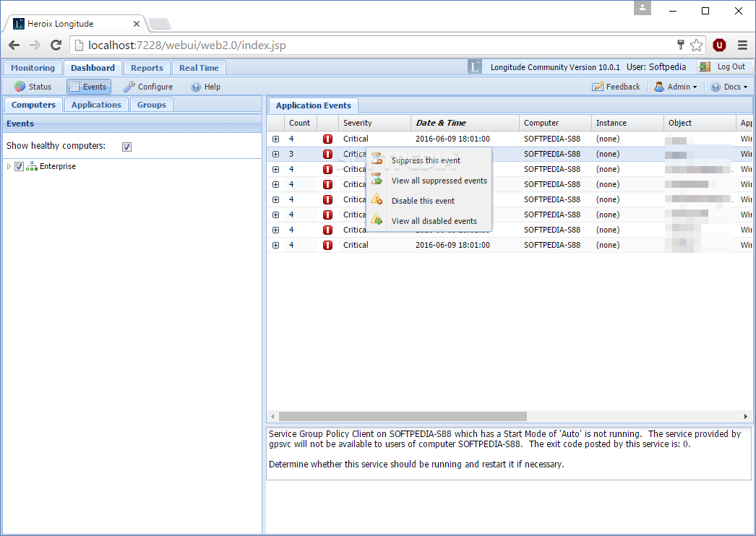Image resolution: width=756 pixels, height=536 pixels.
Task: Open the Events view
Action: (x=89, y=87)
